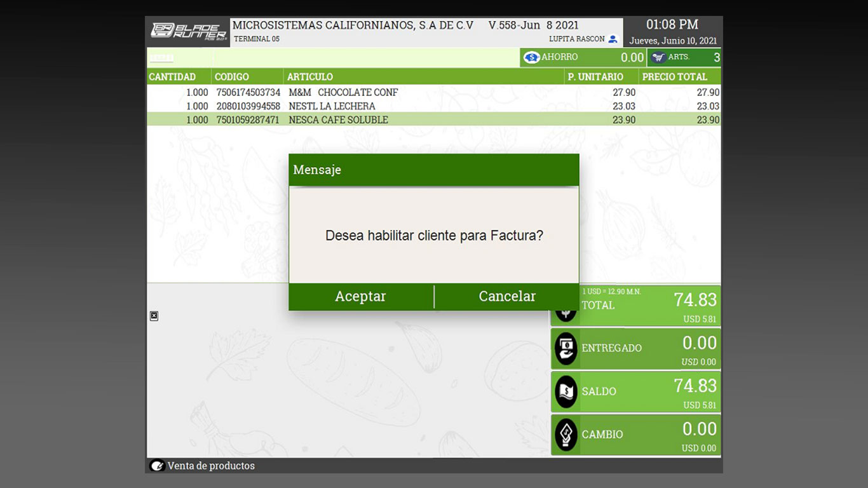Image resolution: width=868 pixels, height=488 pixels.
Task: Click the Cambio change icon
Action: tap(566, 435)
